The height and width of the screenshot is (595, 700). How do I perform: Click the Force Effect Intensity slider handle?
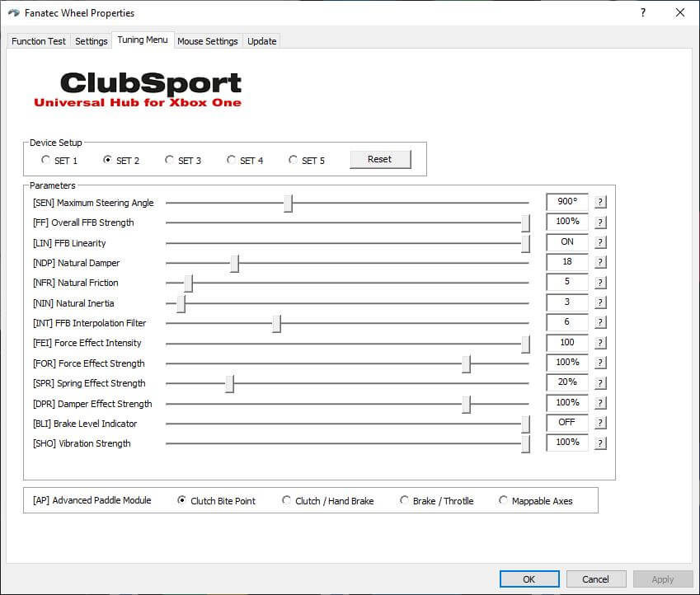click(525, 344)
